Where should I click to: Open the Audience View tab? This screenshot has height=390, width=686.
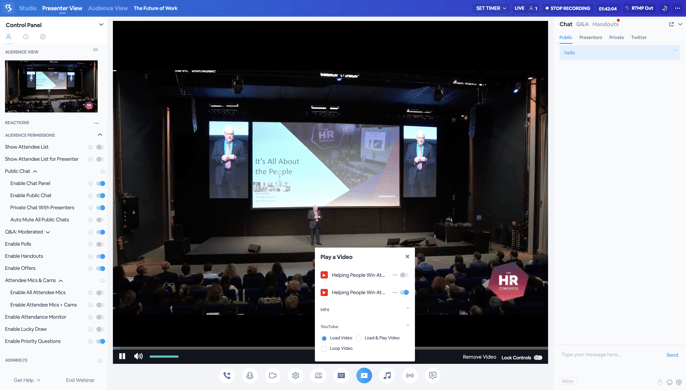pos(108,8)
